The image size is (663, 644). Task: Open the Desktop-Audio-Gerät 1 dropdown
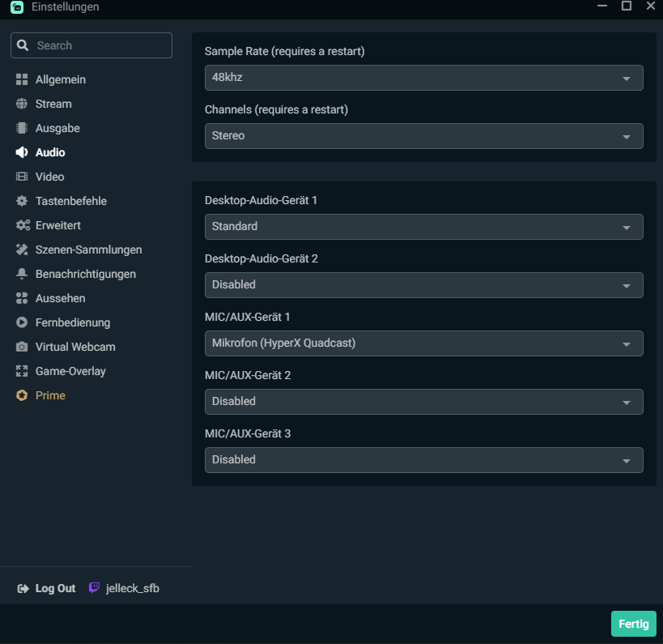pos(423,227)
